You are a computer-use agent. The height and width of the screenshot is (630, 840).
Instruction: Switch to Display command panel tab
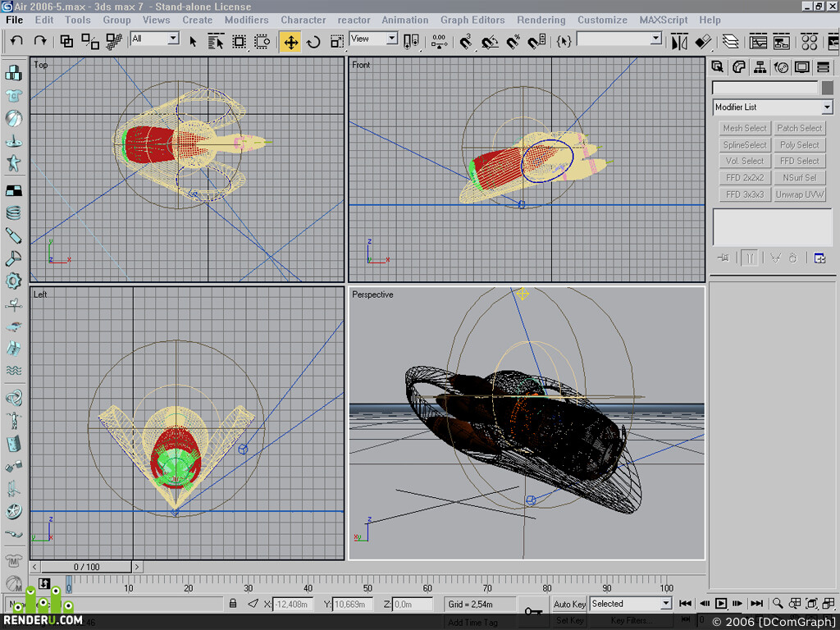coord(802,67)
